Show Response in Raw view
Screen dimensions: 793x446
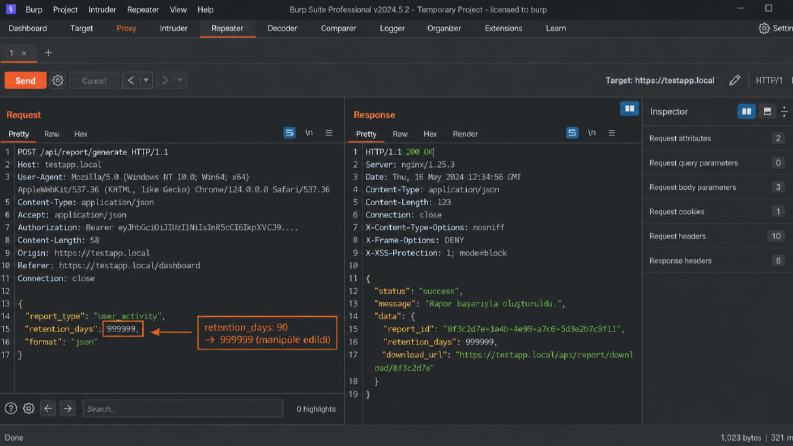400,134
